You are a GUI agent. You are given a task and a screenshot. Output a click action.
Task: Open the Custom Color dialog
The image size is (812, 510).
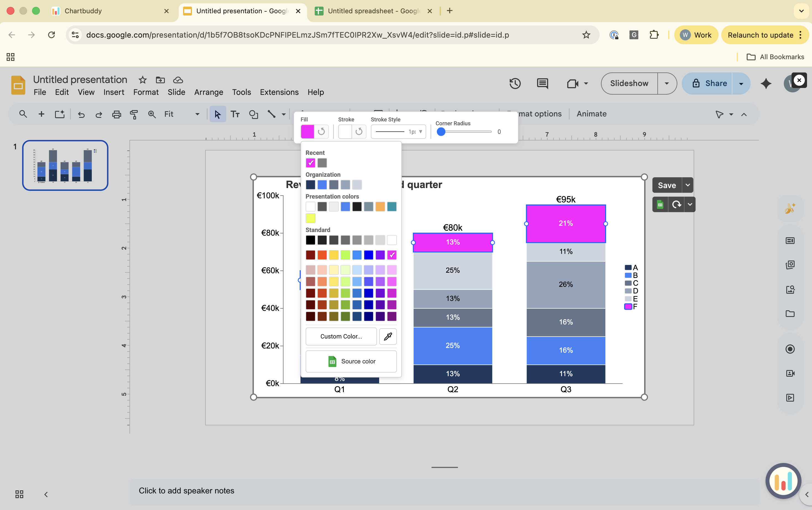[340, 336]
